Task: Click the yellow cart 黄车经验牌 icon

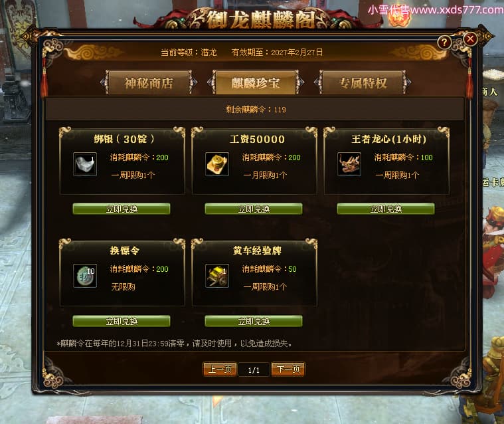Action: [x=217, y=276]
